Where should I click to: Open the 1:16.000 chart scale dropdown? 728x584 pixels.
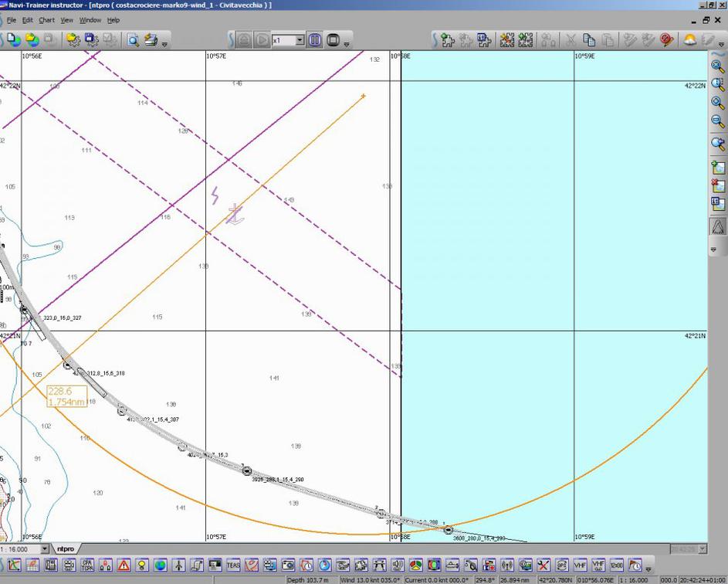44,548
